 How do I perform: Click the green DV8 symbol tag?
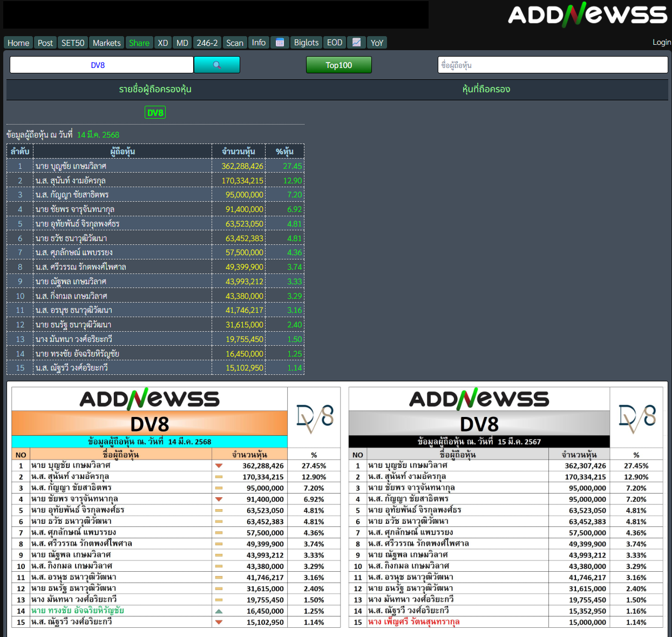point(155,112)
